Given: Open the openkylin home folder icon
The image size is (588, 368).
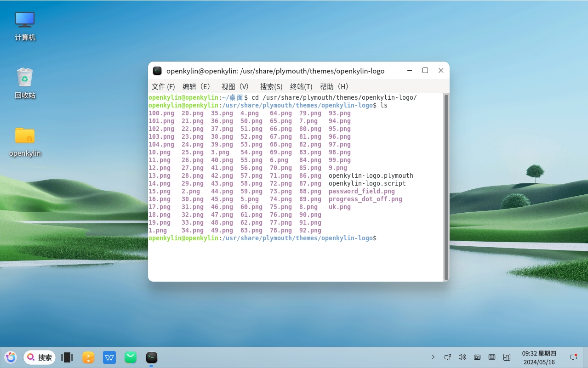Looking at the screenshot, I should click(x=25, y=142).
